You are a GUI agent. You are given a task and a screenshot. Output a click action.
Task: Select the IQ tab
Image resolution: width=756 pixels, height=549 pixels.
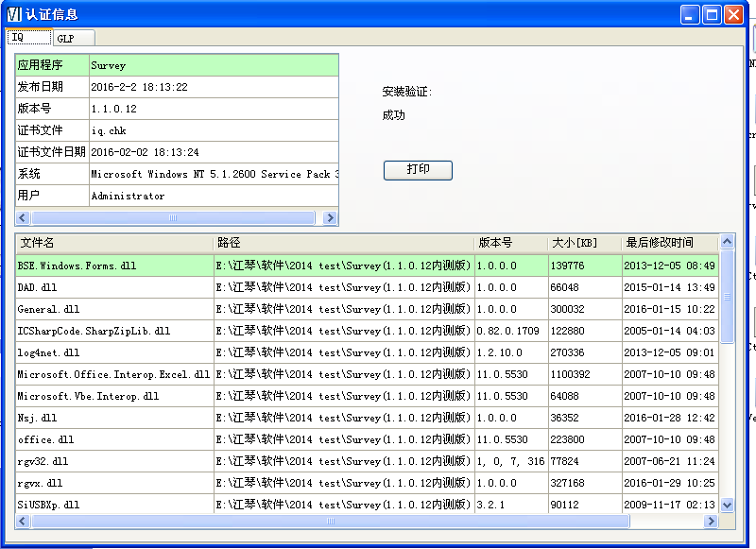(26, 37)
